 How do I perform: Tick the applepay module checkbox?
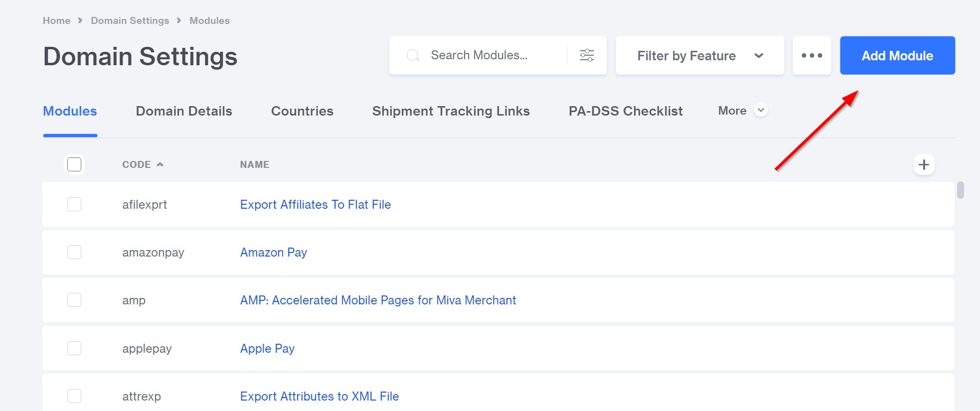74,348
